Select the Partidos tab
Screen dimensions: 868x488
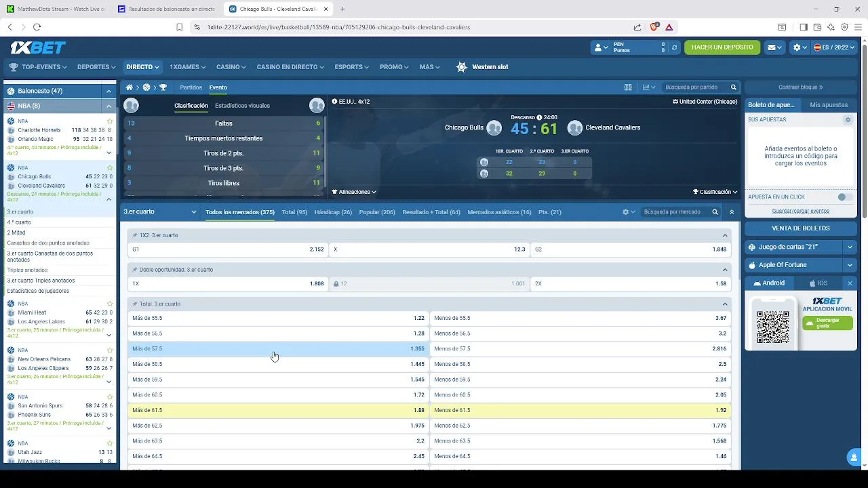191,87
